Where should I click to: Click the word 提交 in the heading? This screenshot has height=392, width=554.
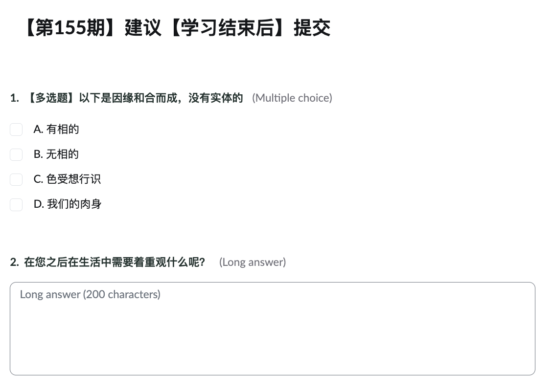click(312, 28)
